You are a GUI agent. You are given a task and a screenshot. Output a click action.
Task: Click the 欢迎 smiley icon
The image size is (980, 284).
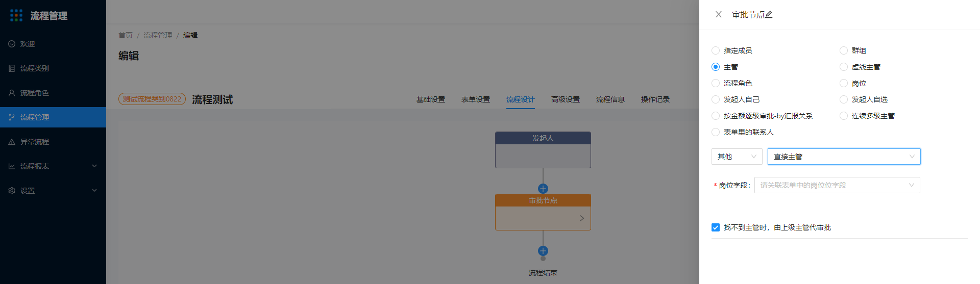coord(12,44)
